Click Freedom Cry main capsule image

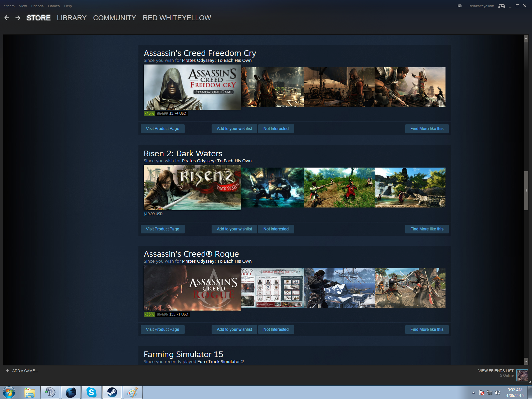[x=192, y=87]
